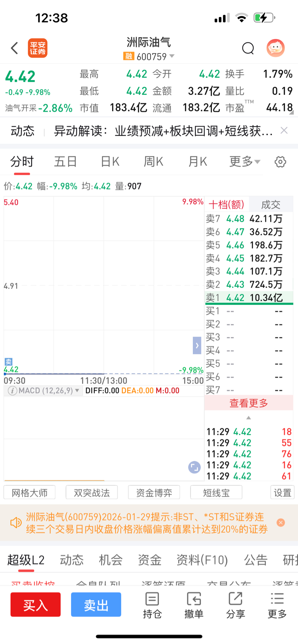Open the 双突战法 tool
Image resolution: width=298 pixels, height=644 pixels.
point(92,492)
